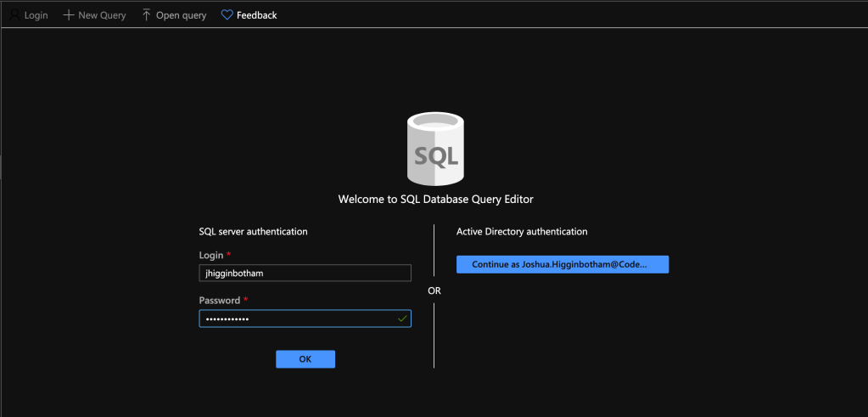This screenshot has height=417, width=868.
Task: Open the Feedback toolbar label
Action: click(x=256, y=15)
